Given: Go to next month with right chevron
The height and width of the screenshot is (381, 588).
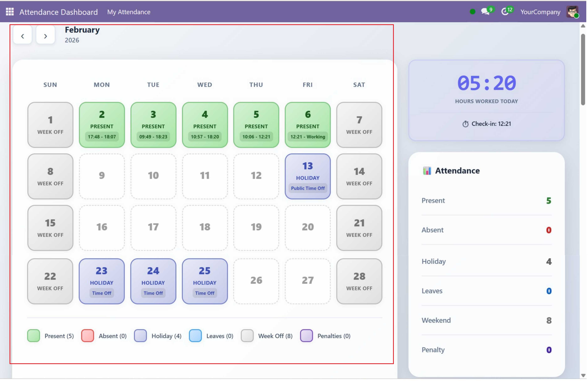Looking at the screenshot, I should pyautogui.click(x=45, y=36).
